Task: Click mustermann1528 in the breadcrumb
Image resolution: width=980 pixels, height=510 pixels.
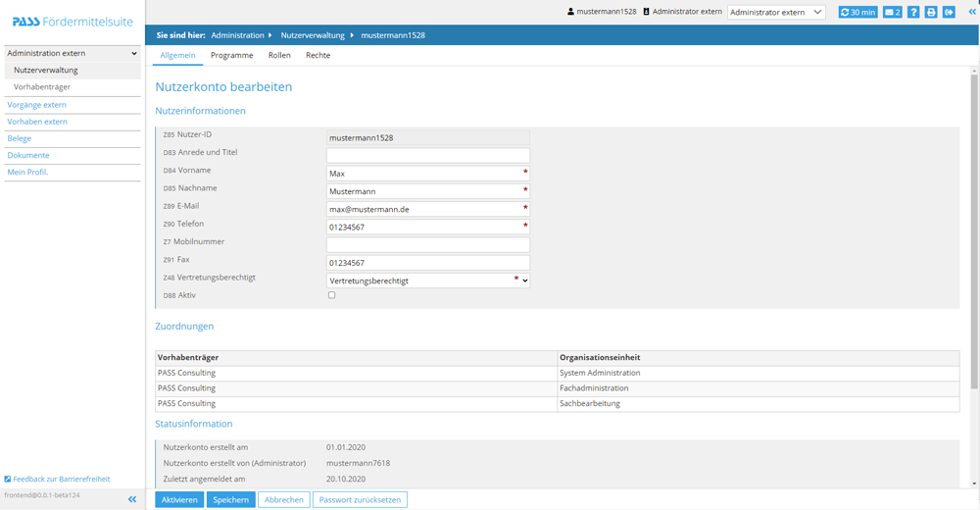Action: [393, 35]
